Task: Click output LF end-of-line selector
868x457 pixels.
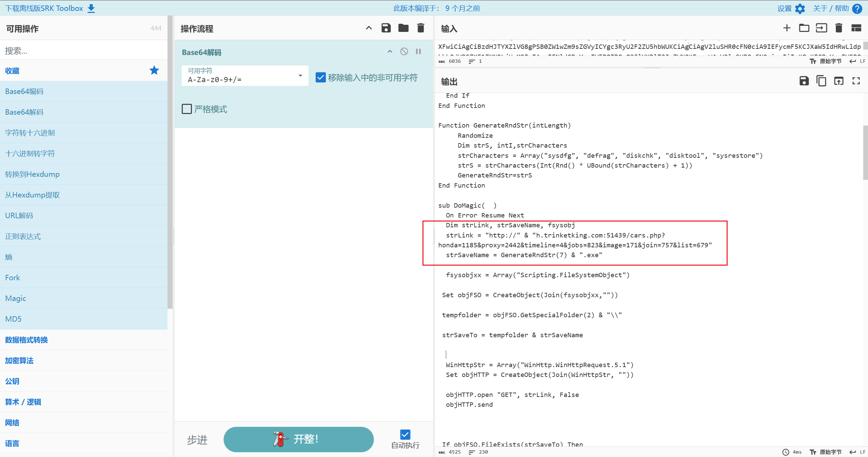Action: click(857, 452)
